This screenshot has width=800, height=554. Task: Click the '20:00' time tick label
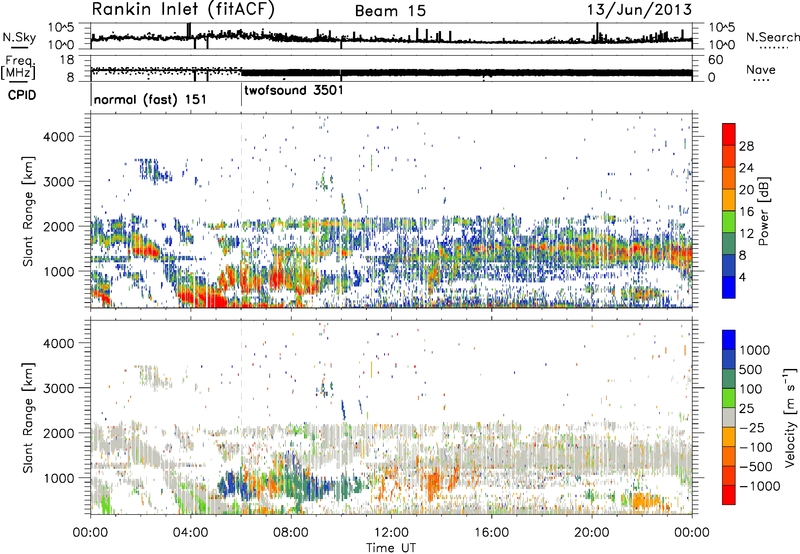click(591, 533)
